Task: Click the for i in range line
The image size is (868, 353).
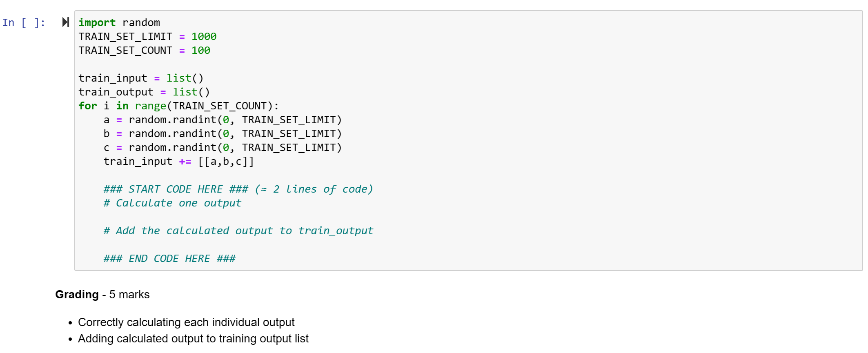Action: point(178,106)
